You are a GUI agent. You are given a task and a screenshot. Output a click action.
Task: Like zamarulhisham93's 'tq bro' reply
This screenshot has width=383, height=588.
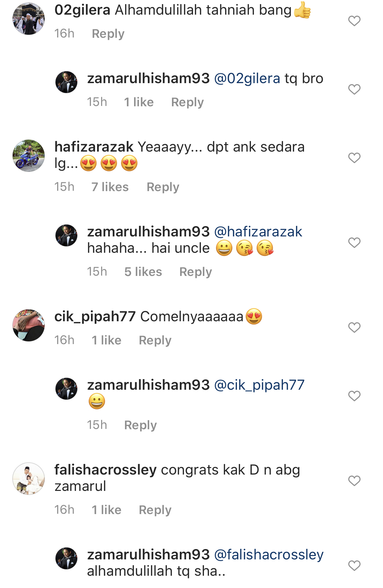[354, 90]
